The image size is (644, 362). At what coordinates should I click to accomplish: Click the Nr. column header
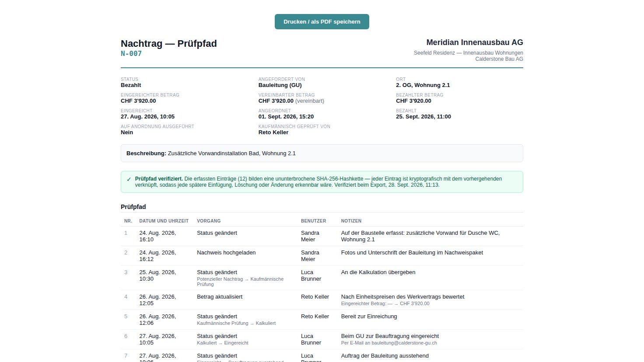click(x=128, y=221)
